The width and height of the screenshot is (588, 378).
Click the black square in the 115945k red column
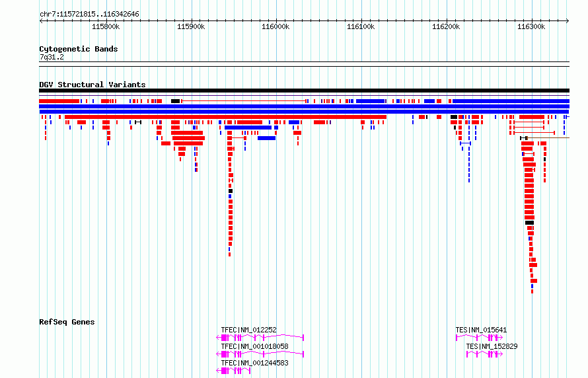point(231,191)
